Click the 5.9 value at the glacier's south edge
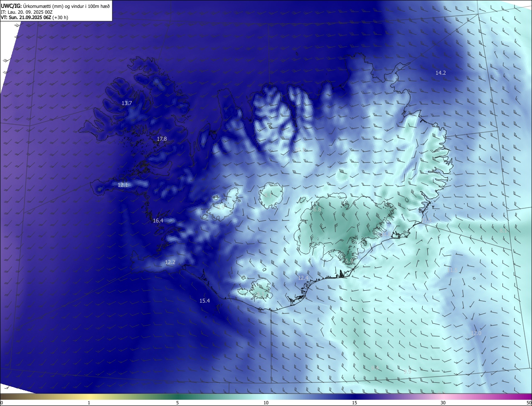Image resolution: width=532 pixels, height=406 pixels. pyautogui.click(x=349, y=261)
